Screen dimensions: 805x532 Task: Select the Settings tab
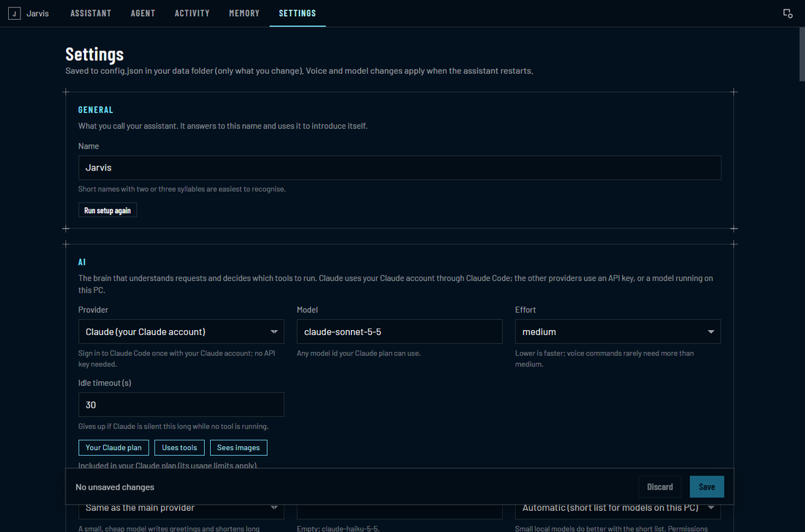297,13
